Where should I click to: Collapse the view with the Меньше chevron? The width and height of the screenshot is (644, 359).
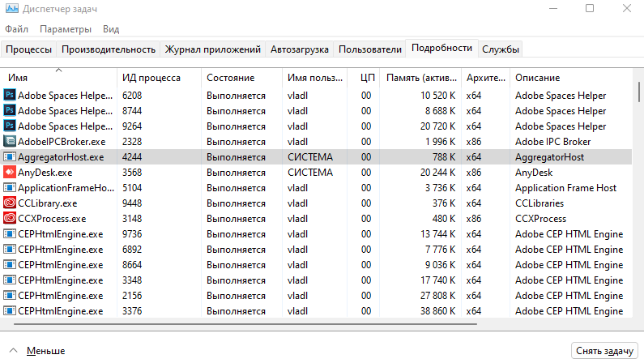pos(14,351)
